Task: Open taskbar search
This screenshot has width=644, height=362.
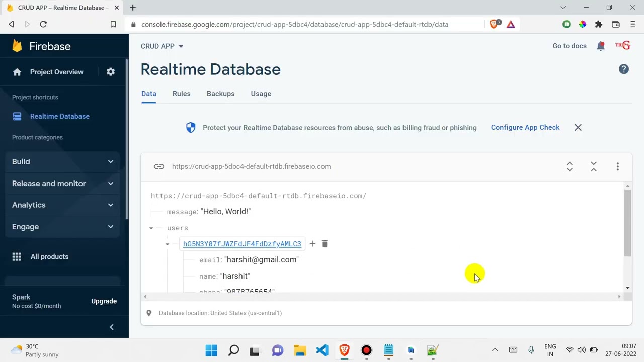Action: tap(233, 350)
